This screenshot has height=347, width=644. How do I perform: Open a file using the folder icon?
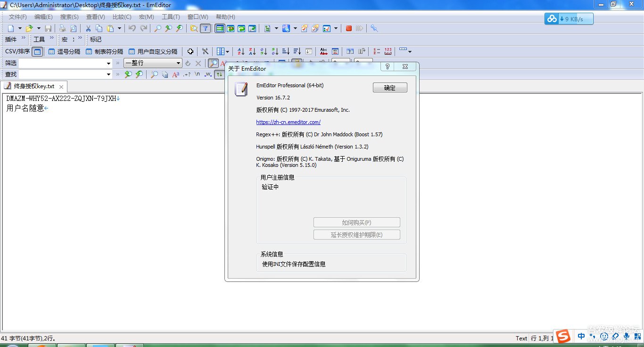point(29,28)
